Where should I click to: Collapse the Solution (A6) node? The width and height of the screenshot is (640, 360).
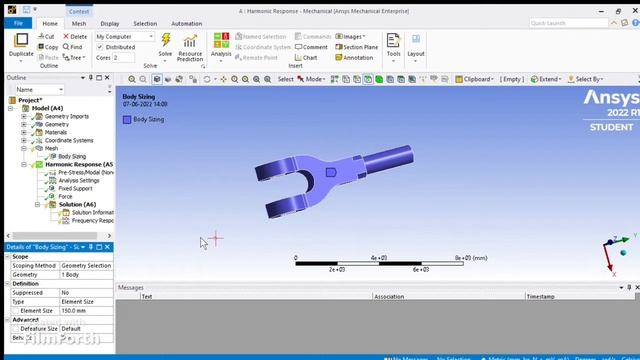(x=37, y=204)
